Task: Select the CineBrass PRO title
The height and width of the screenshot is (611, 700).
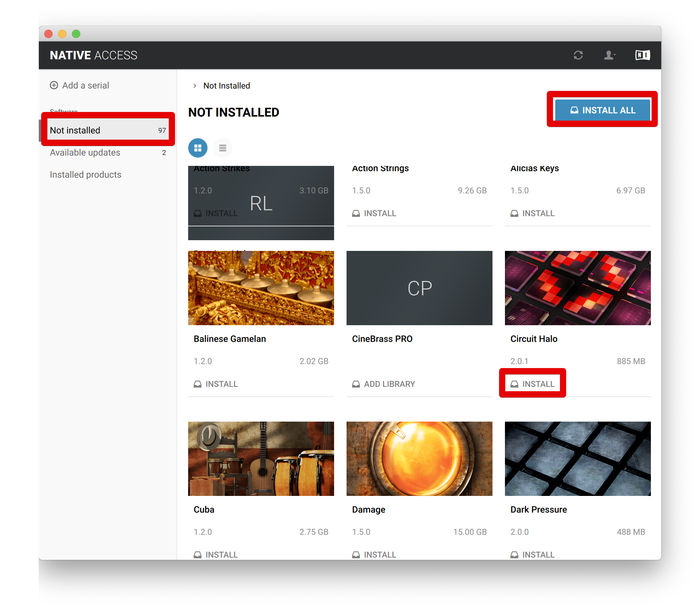Action: (382, 339)
